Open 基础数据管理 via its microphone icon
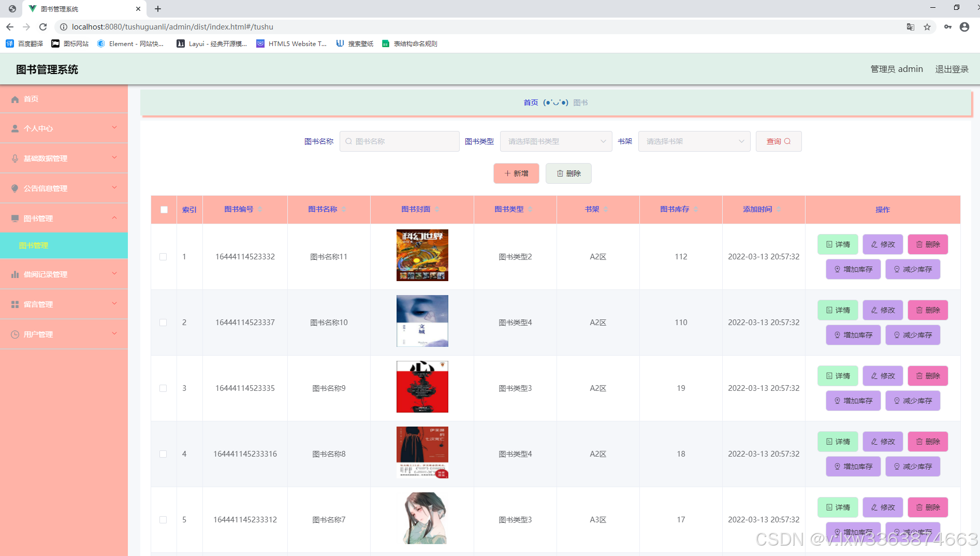This screenshot has width=980, height=556. (x=15, y=158)
